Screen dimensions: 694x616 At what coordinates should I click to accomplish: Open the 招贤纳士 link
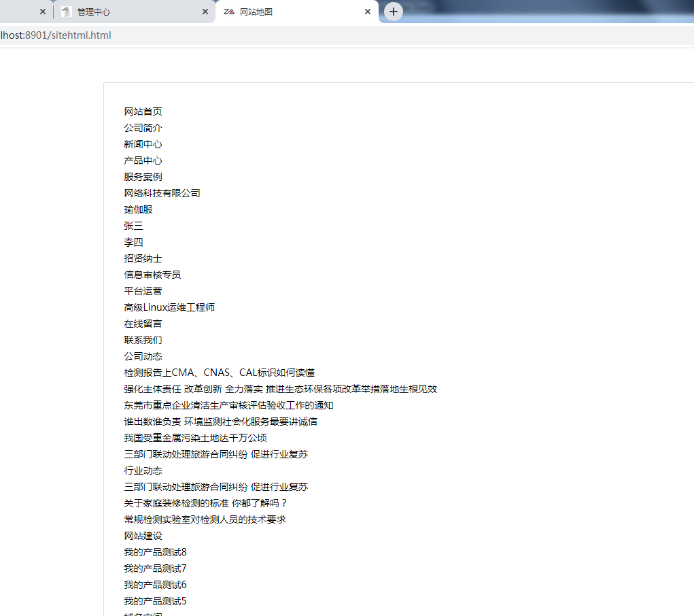click(143, 258)
